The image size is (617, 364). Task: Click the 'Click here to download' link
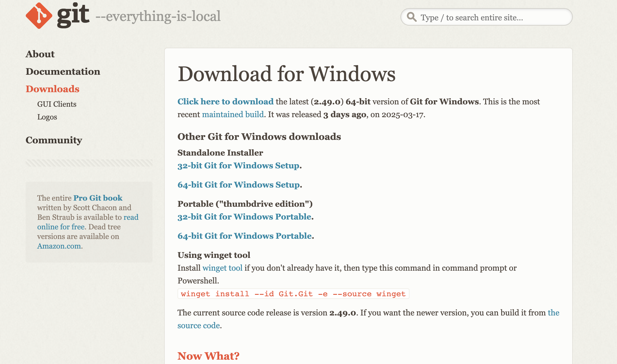point(226,101)
